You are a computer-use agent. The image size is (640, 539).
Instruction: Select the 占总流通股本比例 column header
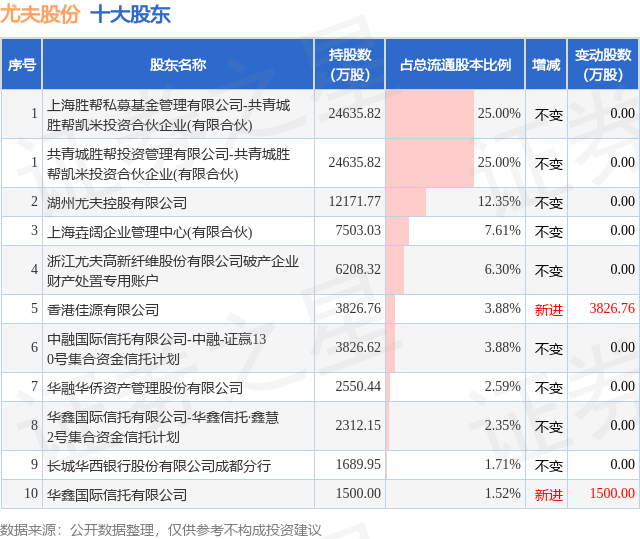tap(455, 64)
